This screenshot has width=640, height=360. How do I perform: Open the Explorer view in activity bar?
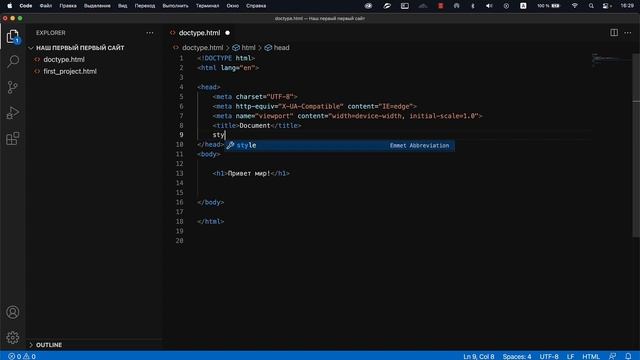tap(13, 36)
